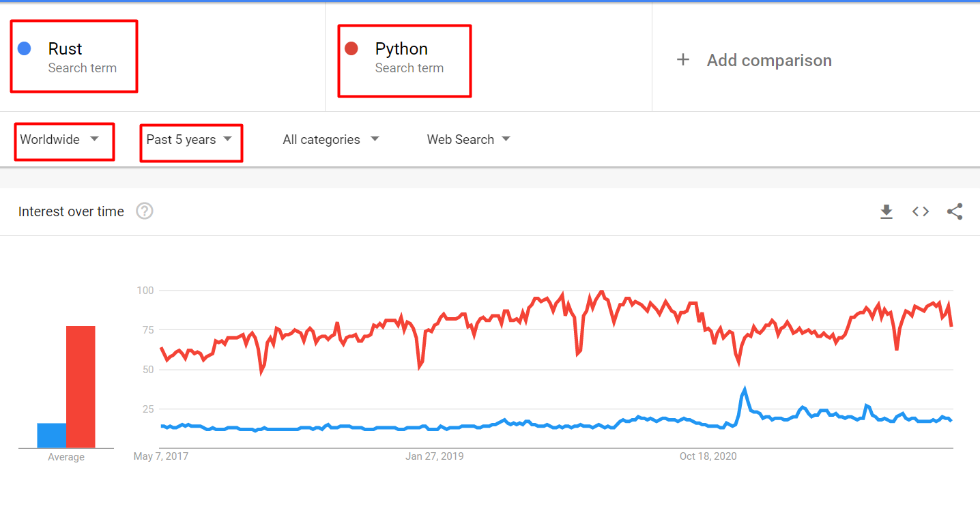Viewport: 980px width, 515px height.
Task: Open the Web Search type dropdown
Action: tap(468, 140)
